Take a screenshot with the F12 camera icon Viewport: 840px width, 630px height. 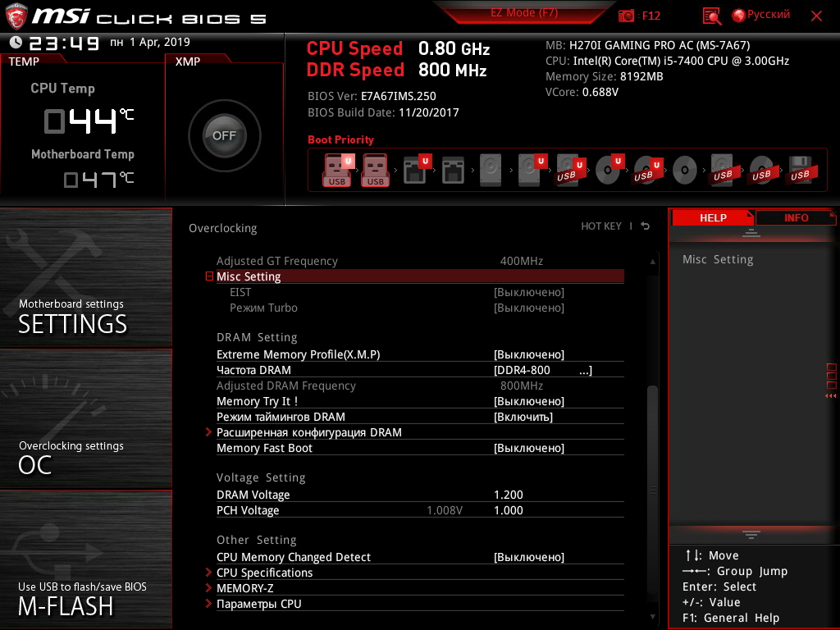tap(626, 16)
